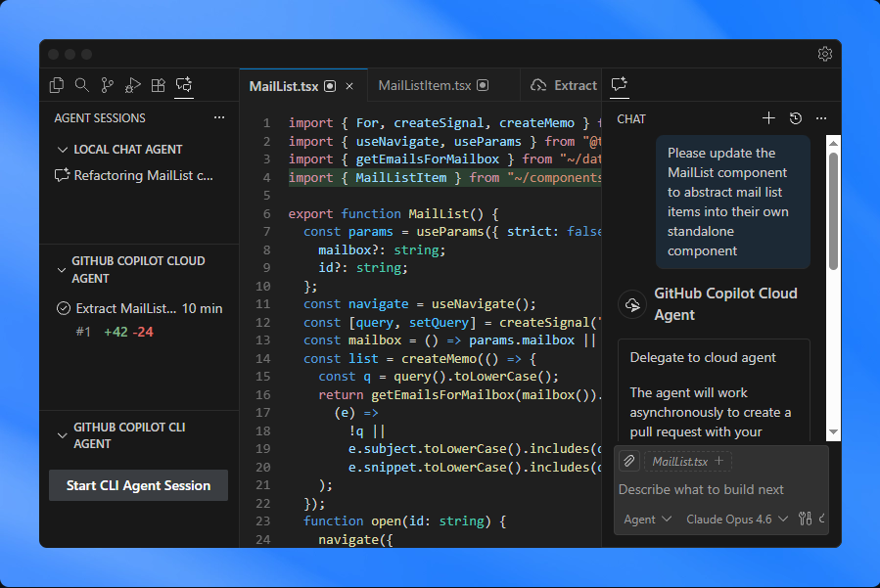The height and width of the screenshot is (588, 880).
Task: Click the user message about updating MailList
Action: point(733,202)
